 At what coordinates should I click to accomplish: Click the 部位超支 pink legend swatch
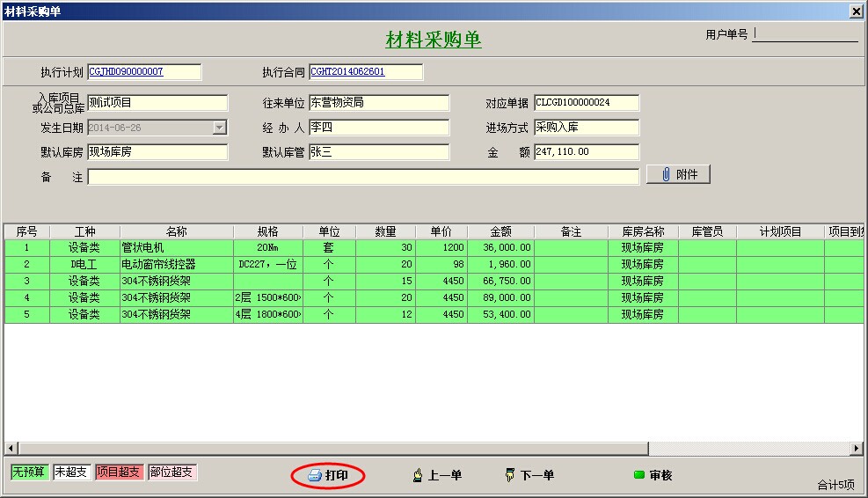[172, 472]
